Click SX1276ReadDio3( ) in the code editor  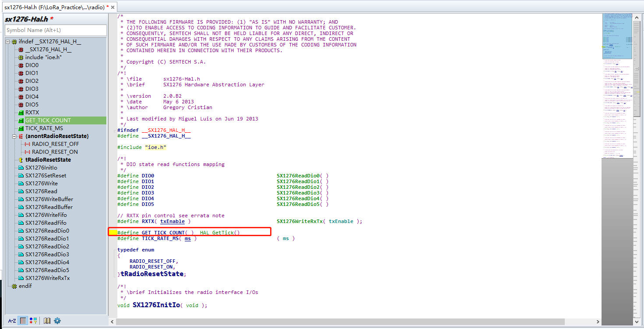pyautogui.click(x=303, y=193)
